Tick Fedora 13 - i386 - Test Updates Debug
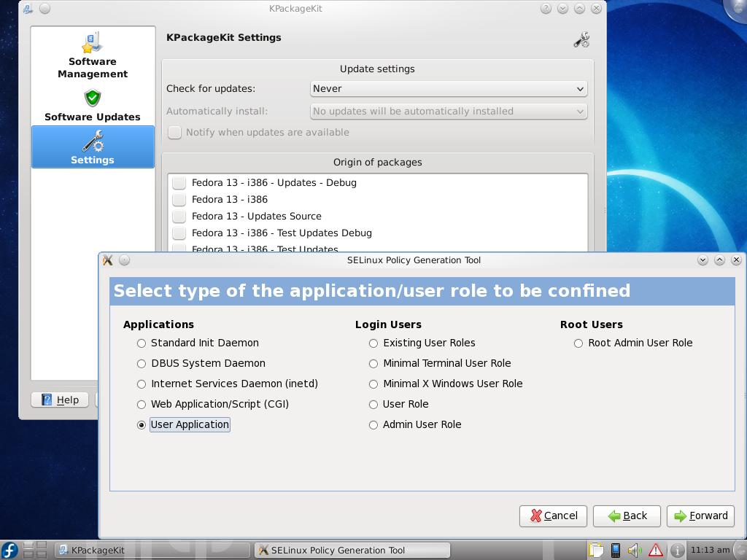Image resolution: width=747 pixels, height=560 pixels. click(179, 233)
